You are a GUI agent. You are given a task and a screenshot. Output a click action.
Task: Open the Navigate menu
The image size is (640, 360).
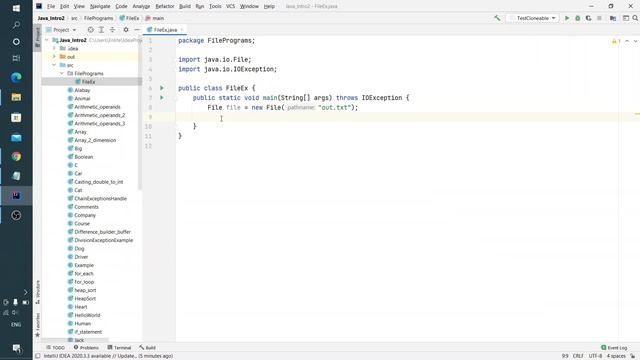point(100,6)
